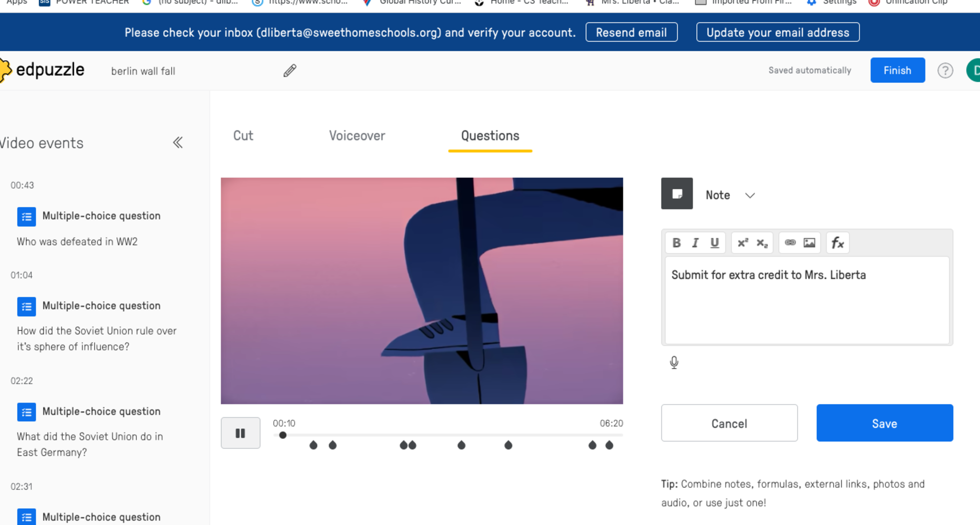Click the video timeline progress handle
Screen dimensions: 980x525
point(283,435)
